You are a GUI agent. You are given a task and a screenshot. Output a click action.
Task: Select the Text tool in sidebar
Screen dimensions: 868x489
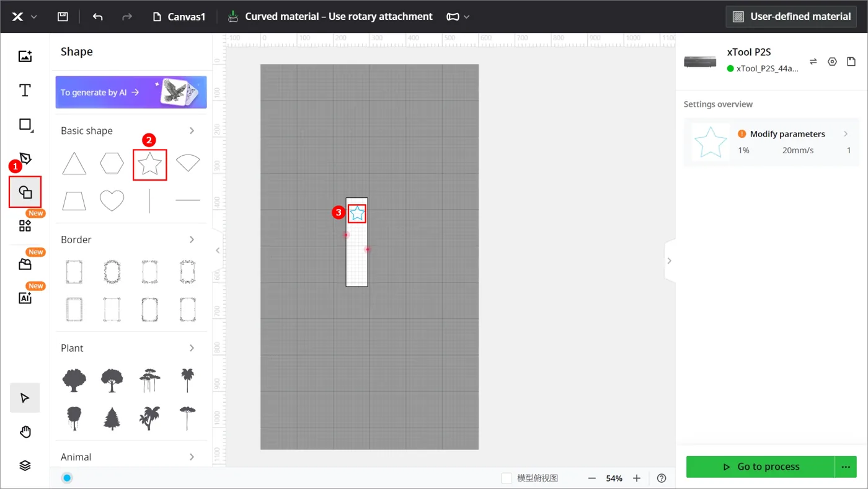25,91
